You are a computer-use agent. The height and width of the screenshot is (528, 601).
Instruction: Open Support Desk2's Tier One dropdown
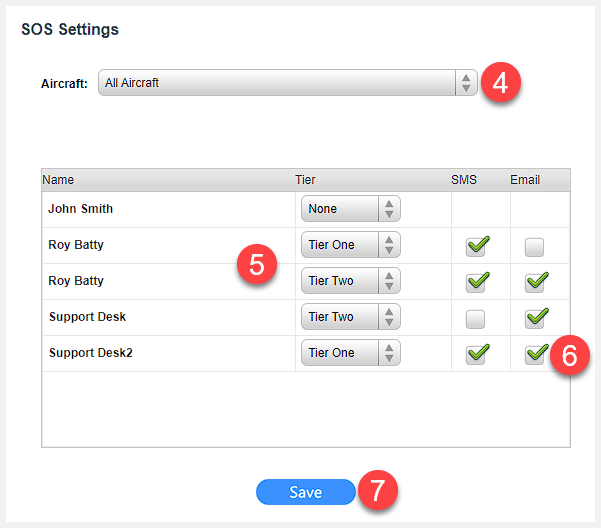[351, 353]
